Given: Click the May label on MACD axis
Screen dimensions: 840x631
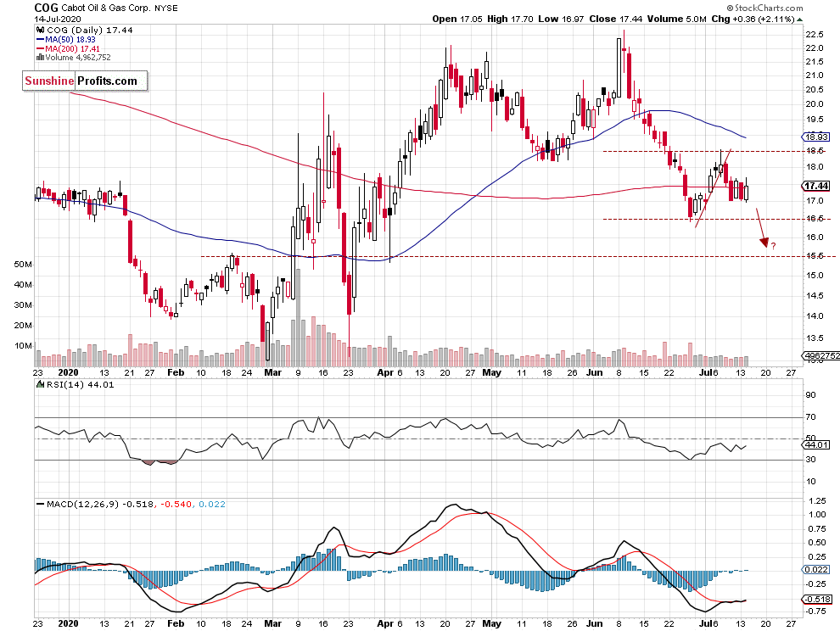Looking at the screenshot, I should 492,623.
